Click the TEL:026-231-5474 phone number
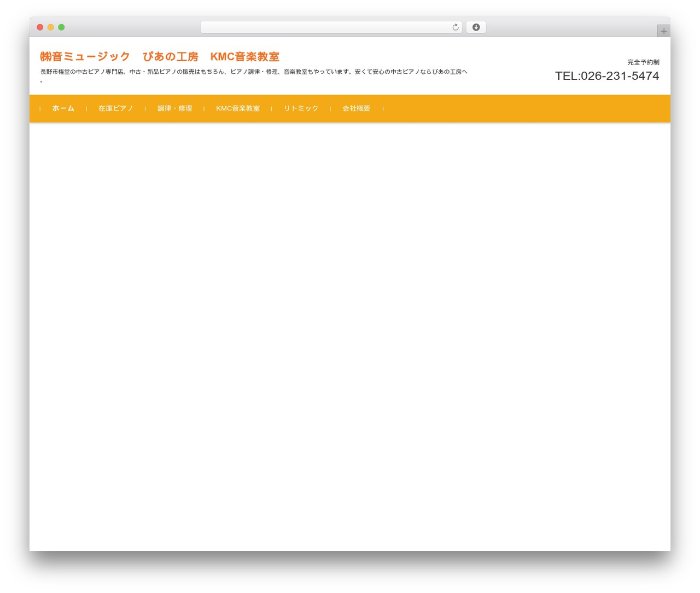The image size is (700, 593). 607,75
